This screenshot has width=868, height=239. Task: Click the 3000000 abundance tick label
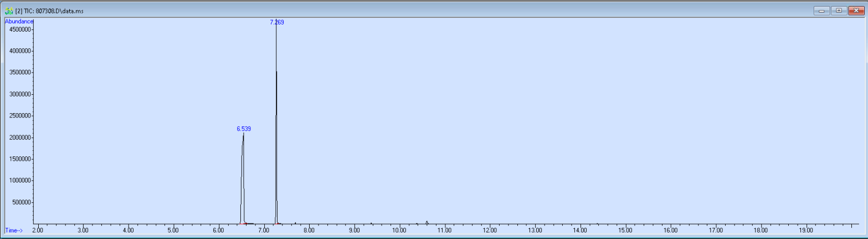(x=19, y=94)
